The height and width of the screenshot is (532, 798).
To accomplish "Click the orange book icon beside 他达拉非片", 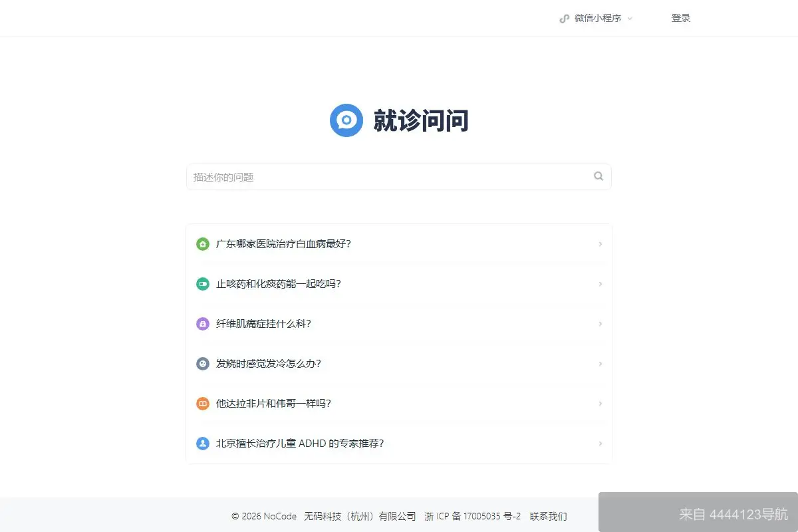I will (203, 404).
